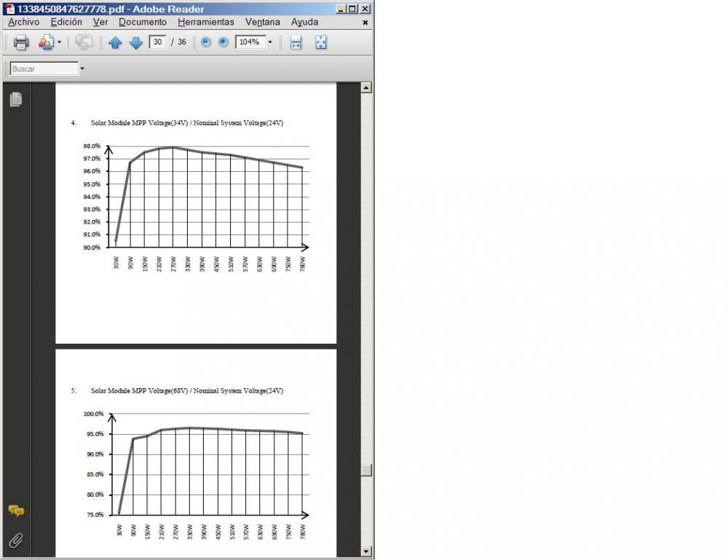Close the document with the menu bar X
Image resolution: width=728 pixels, height=560 pixels.
coord(365,23)
